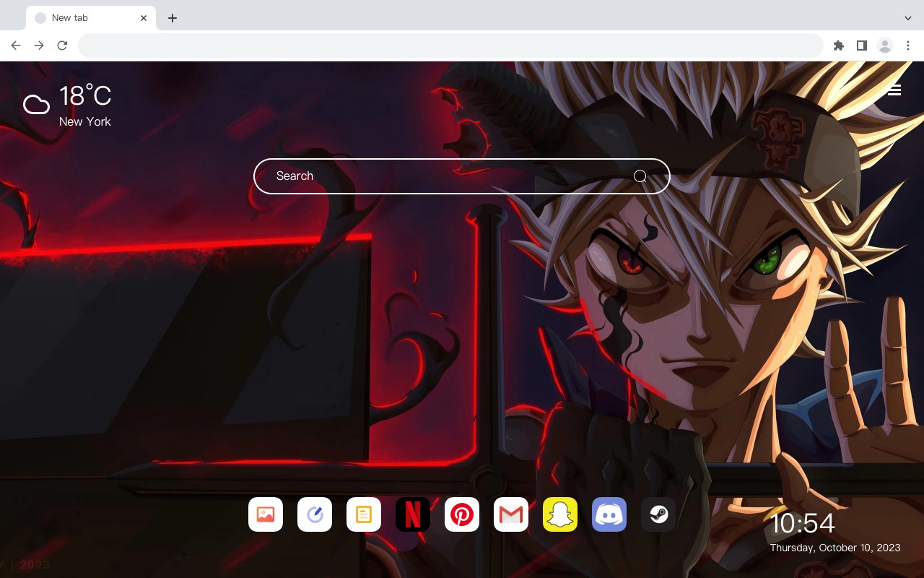Toggle the browser side panel
The height and width of the screenshot is (578, 924).
click(x=861, y=46)
